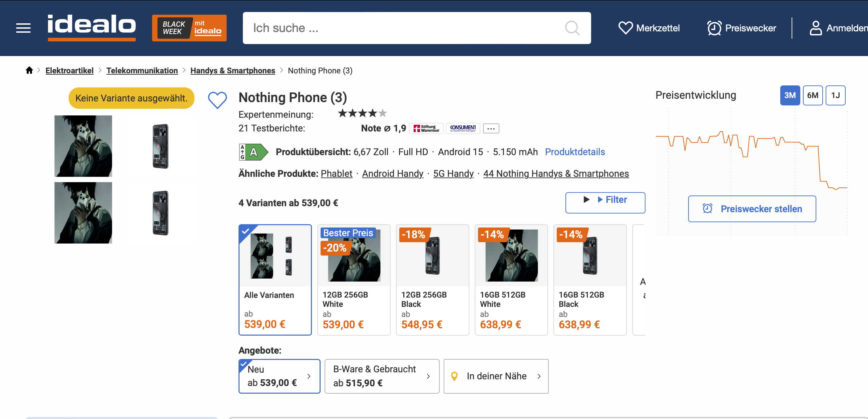Image resolution: width=868 pixels, height=419 pixels.
Task: Click the search magnifier icon
Action: tap(572, 28)
